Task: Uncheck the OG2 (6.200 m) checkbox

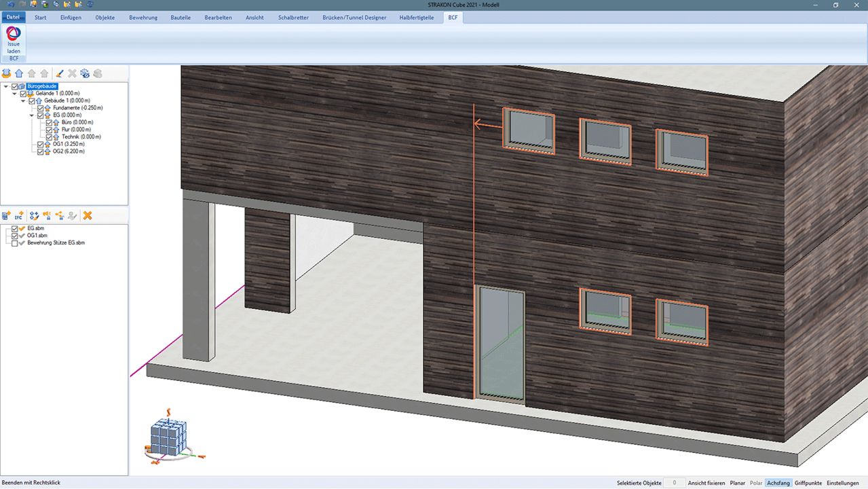Action: pyautogui.click(x=40, y=151)
